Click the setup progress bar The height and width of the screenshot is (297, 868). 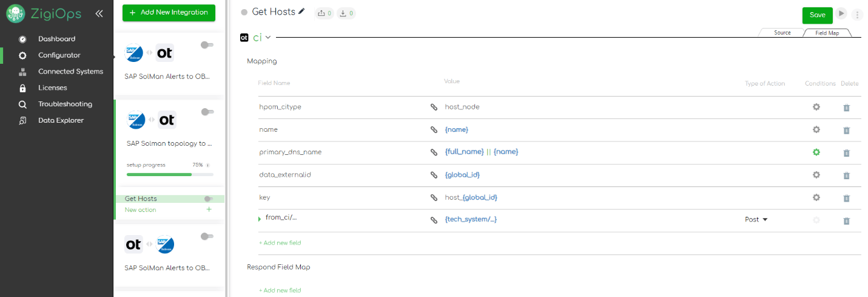click(x=170, y=174)
